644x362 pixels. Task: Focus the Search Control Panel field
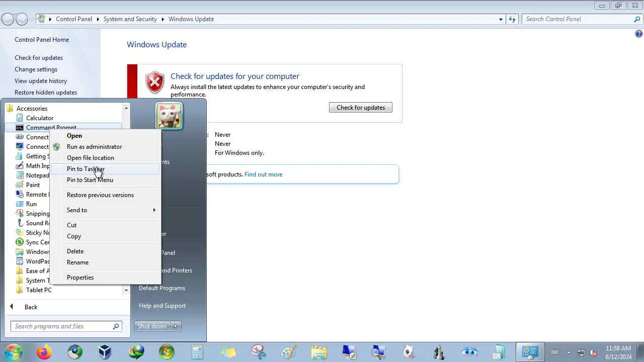tap(583, 19)
